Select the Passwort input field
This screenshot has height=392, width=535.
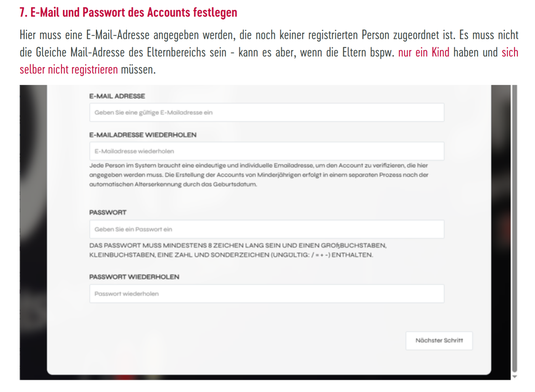pos(267,229)
